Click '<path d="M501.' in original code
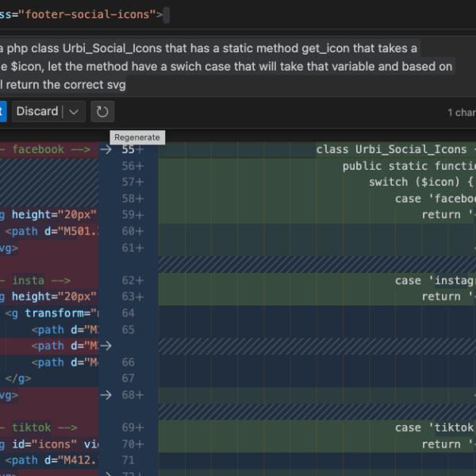The image size is (476, 476). [52, 232]
